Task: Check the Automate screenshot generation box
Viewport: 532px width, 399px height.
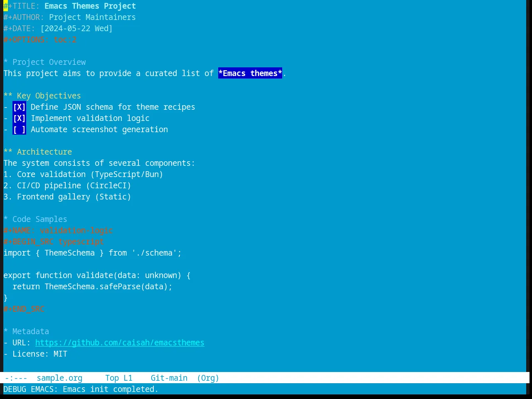Action: tap(19, 130)
